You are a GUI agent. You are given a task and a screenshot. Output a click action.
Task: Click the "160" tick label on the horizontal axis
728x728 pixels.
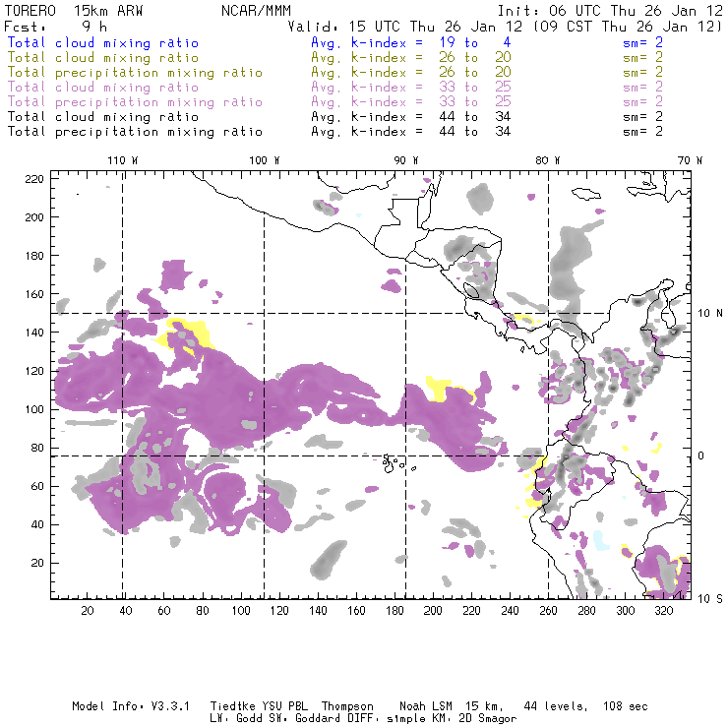pyautogui.click(x=356, y=611)
